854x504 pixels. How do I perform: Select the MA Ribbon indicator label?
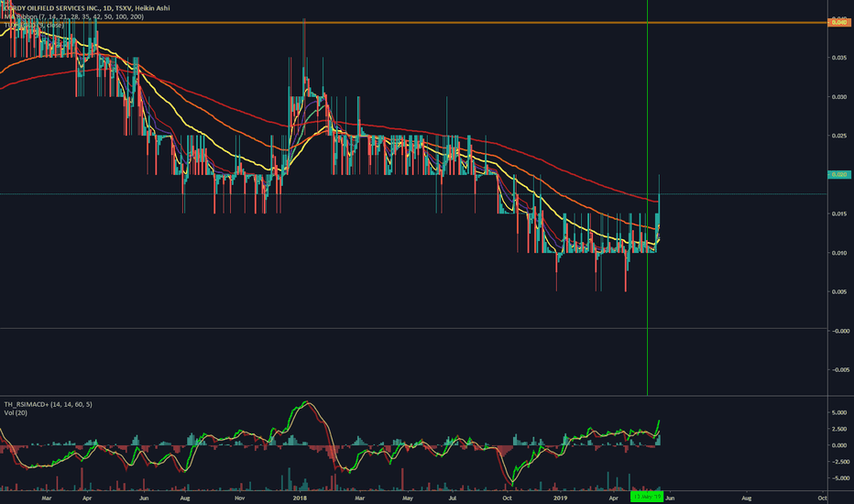[74, 16]
